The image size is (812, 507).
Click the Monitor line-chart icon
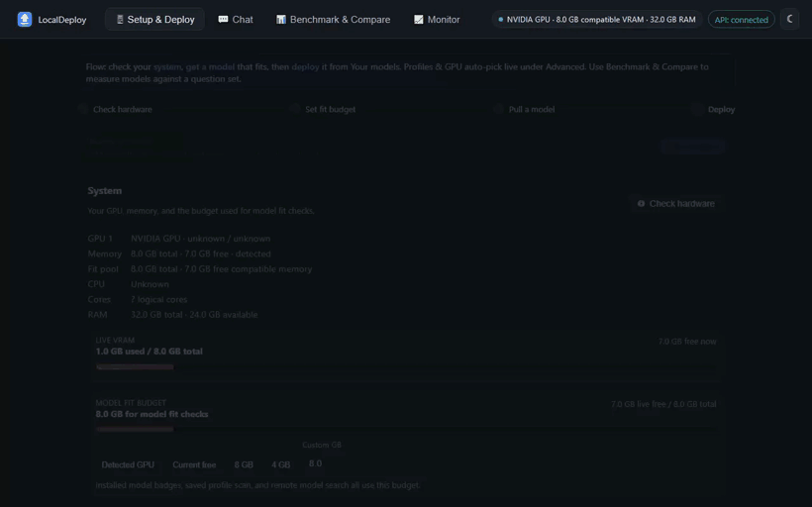coord(419,19)
